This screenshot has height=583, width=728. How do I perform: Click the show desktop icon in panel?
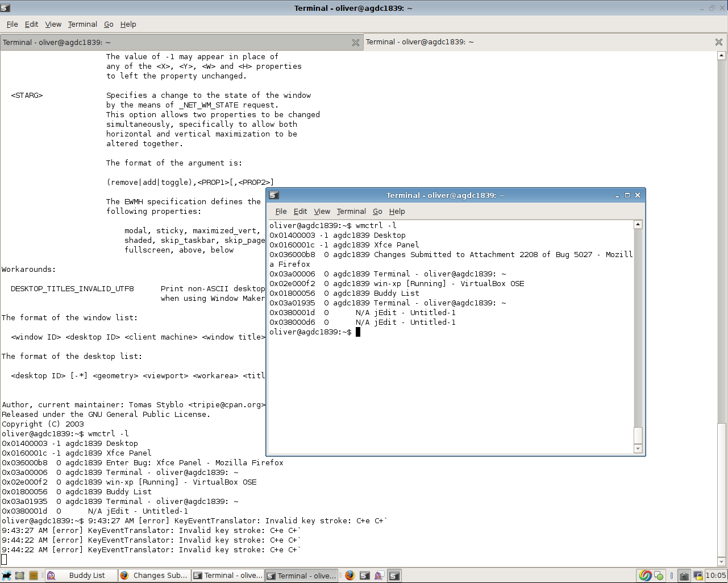pos(20,576)
